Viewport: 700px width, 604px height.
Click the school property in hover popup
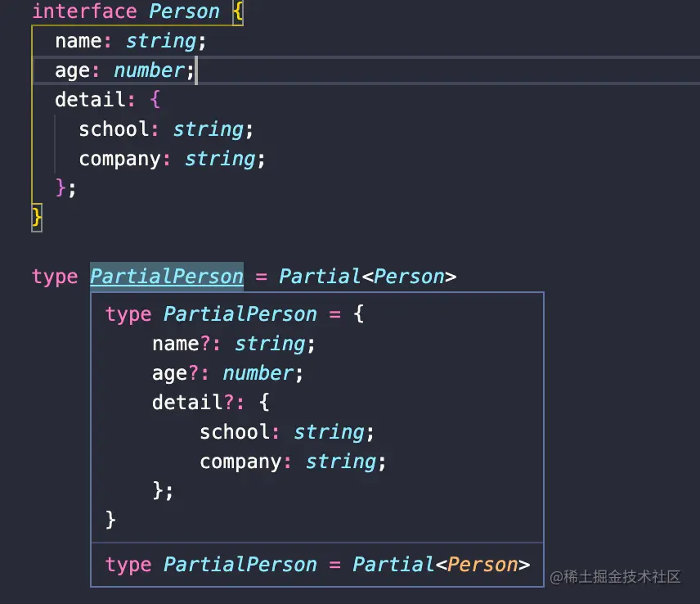235,432
